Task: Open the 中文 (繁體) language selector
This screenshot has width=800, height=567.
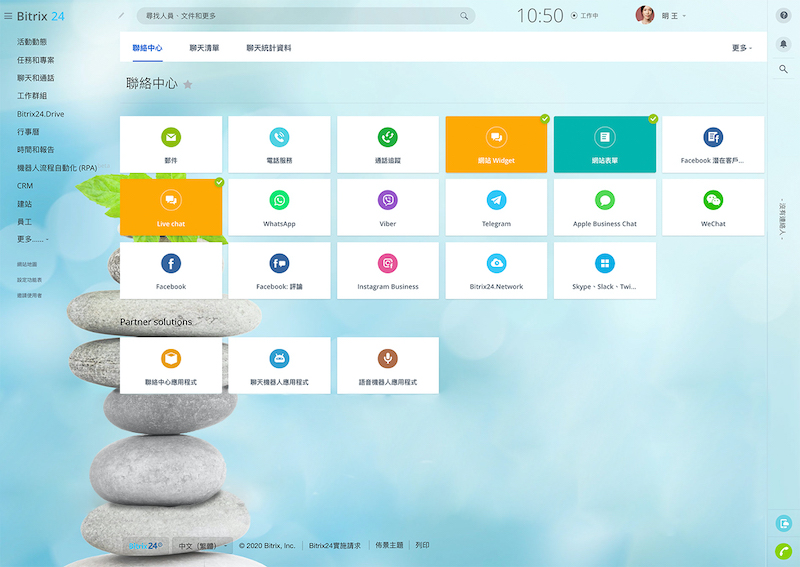Action: [203, 546]
